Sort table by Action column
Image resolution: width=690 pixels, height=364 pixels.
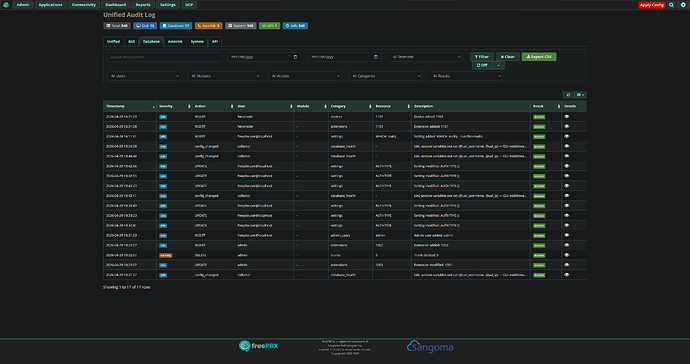[213, 106]
